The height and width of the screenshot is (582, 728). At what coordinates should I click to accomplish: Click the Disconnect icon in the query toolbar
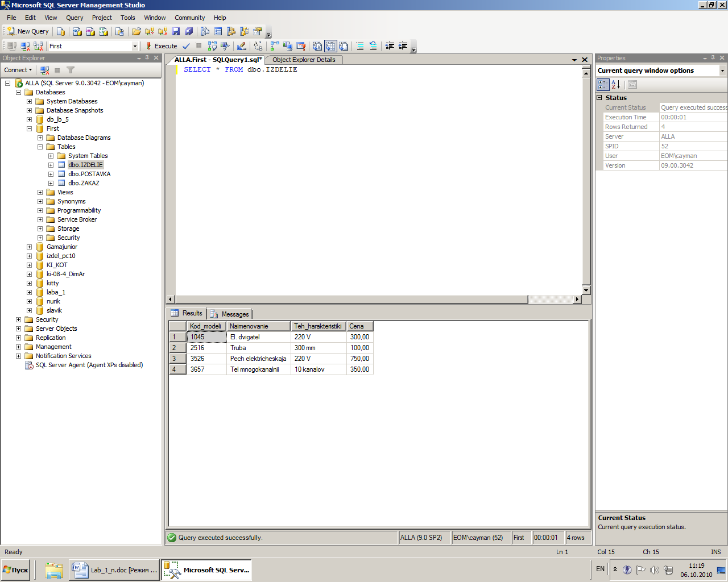click(x=25, y=46)
